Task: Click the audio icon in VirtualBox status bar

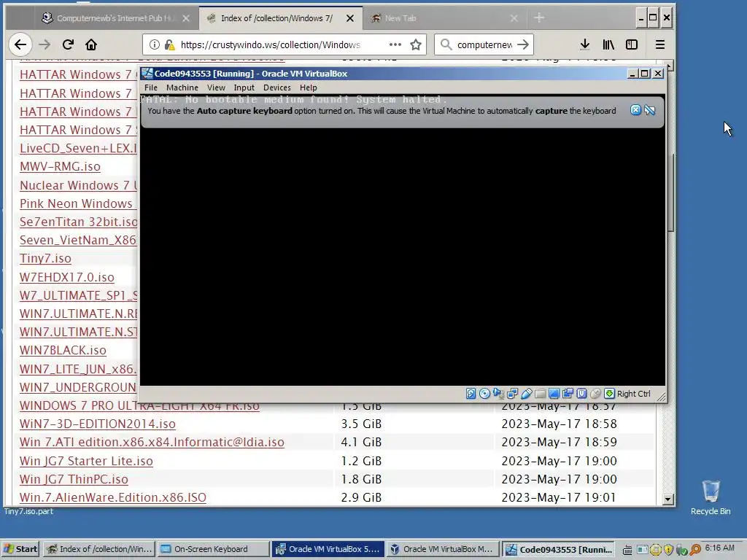Action: pyautogui.click(x=498, y=393)
